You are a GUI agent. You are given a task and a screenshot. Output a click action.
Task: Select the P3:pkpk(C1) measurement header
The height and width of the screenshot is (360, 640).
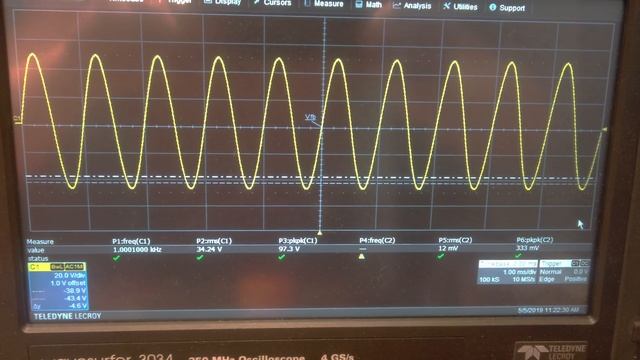298,240
